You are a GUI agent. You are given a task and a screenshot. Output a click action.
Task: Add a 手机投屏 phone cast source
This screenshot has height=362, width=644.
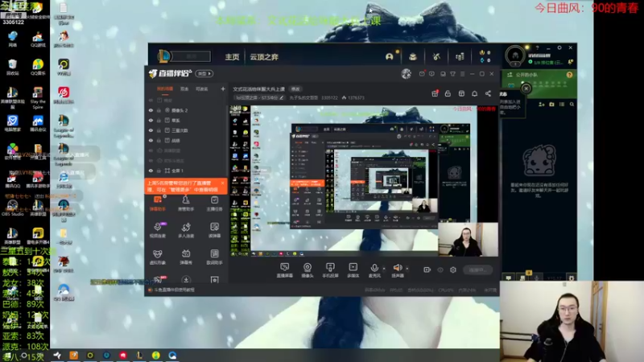point(330,270)
